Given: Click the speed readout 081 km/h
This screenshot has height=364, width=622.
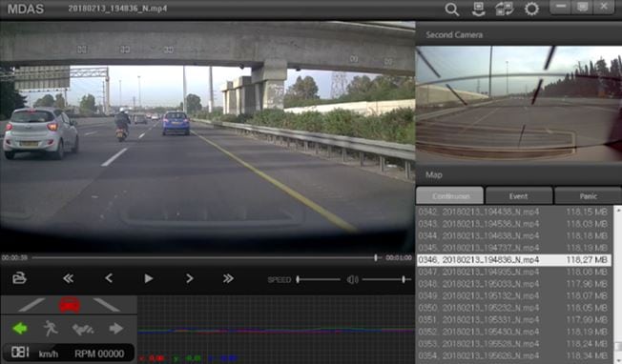Looking at the screenshot, I should click(35, 353).
